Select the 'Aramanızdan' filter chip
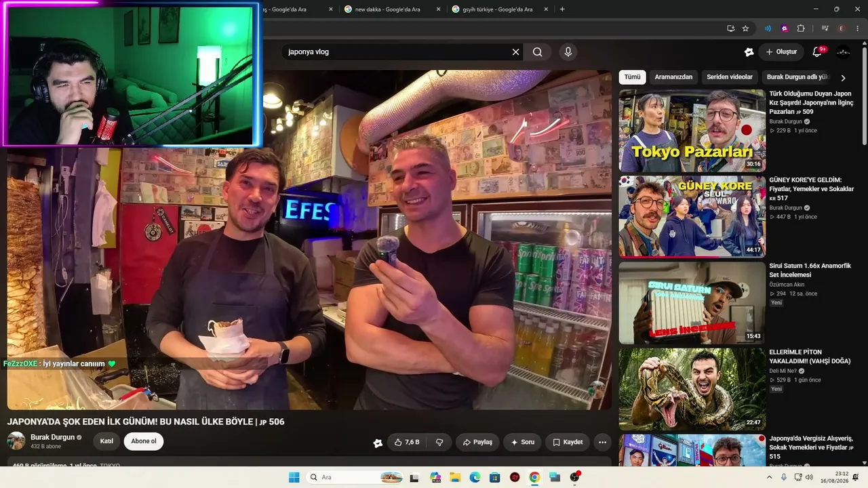Viewport: 868px width, 488px height. click(x=673, y=77)
